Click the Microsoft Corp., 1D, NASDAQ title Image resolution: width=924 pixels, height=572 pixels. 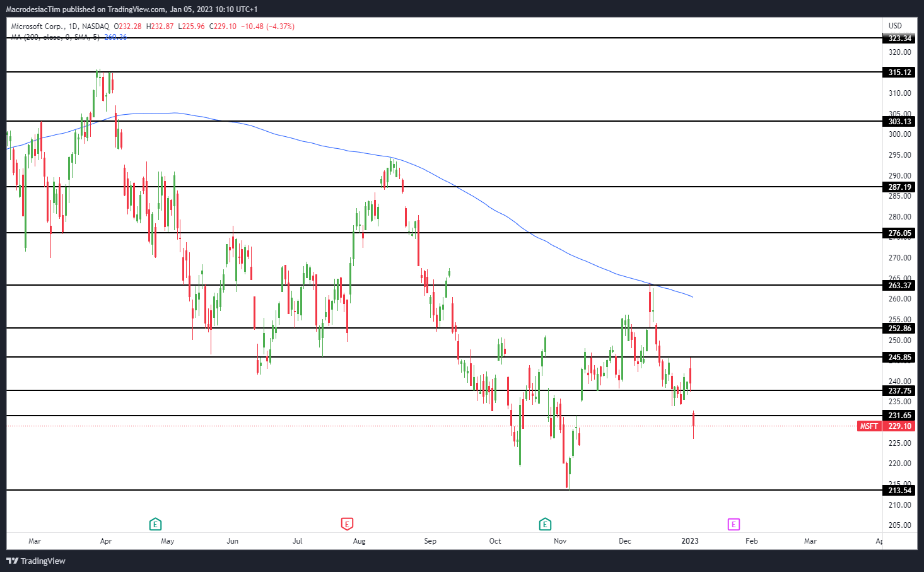[60, 26]
